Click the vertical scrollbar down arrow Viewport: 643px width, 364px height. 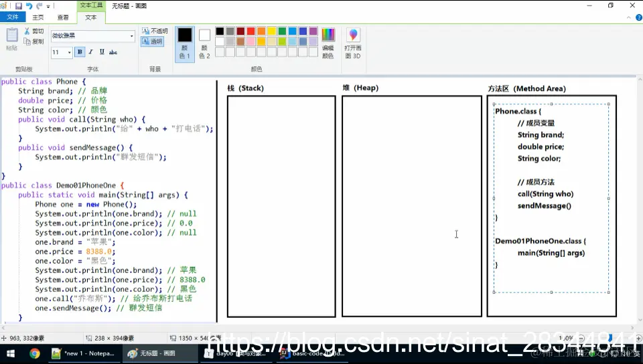[639, 321]
